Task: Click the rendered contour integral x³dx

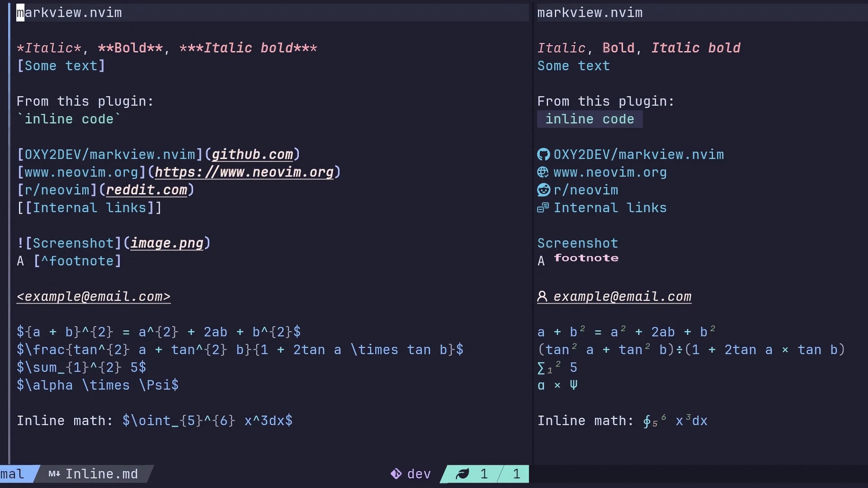Action: tap(675, 421)
